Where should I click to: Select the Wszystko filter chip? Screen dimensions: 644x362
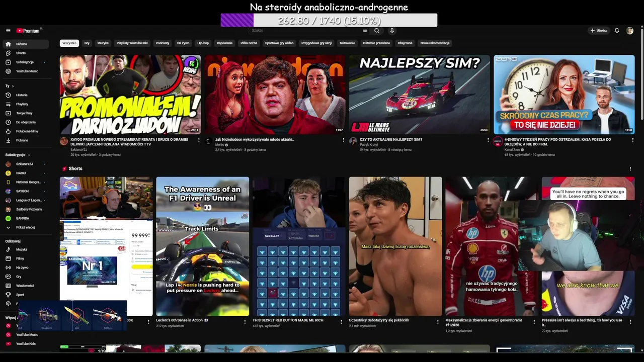(x=69, y=43)
